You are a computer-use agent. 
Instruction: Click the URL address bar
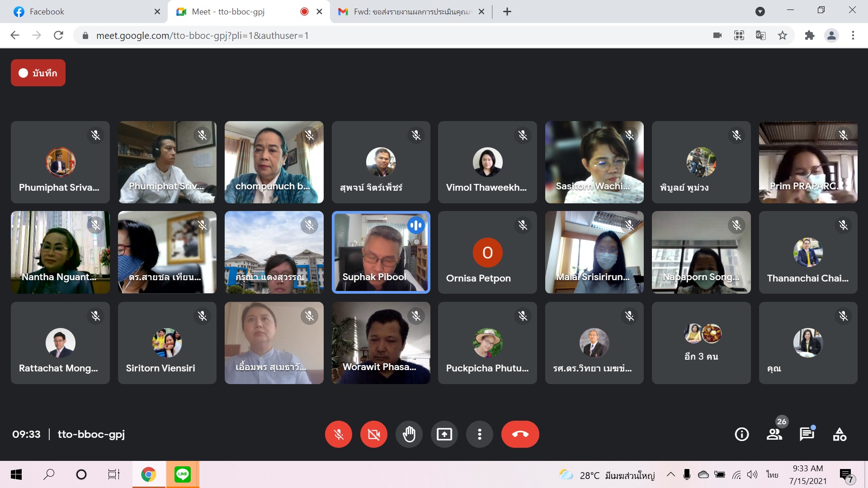[x=362, y=35]
